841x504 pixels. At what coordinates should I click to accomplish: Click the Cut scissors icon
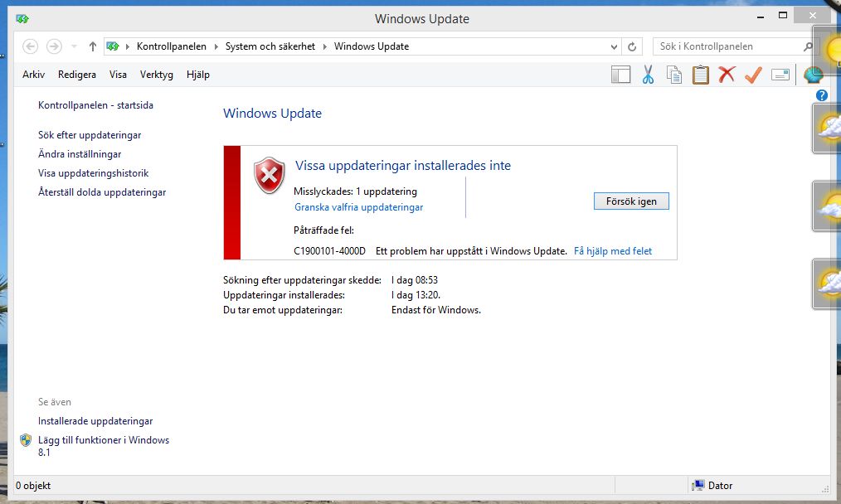pyautogui.click(x=648, y=75)
